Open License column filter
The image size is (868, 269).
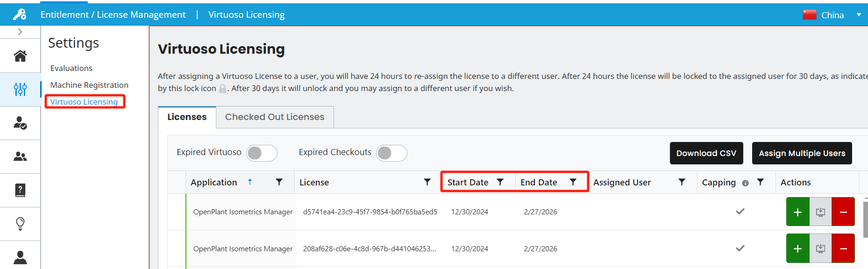click(427, 182)
